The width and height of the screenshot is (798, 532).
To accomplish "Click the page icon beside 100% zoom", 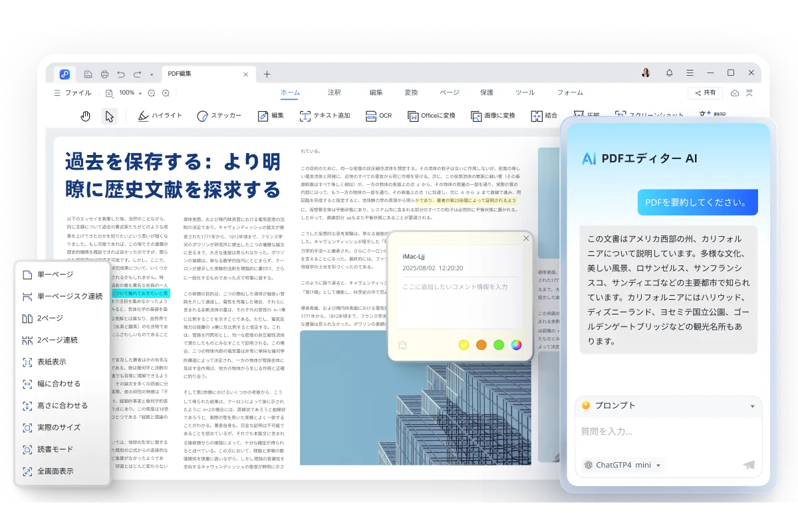I will click(x=109, y=93).
